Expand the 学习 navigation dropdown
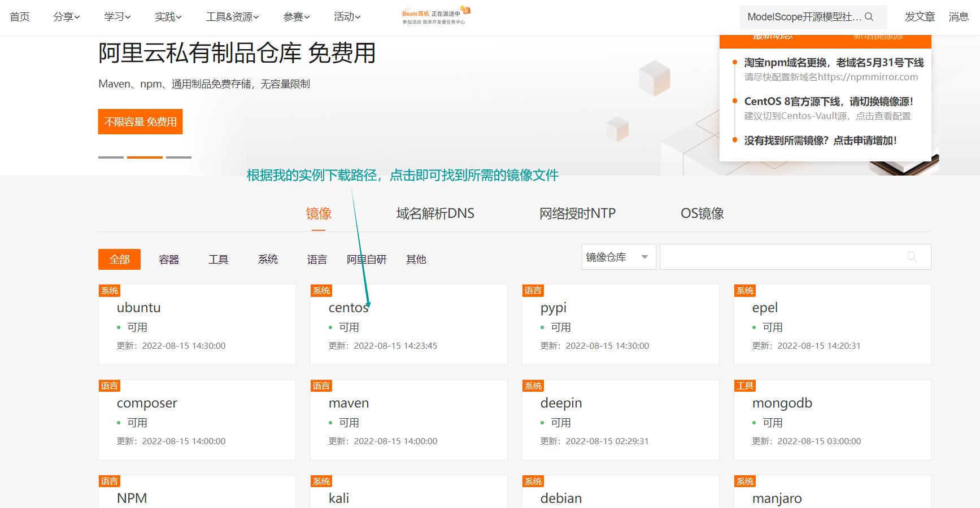The image size is (980, 508). click(117, 17)
